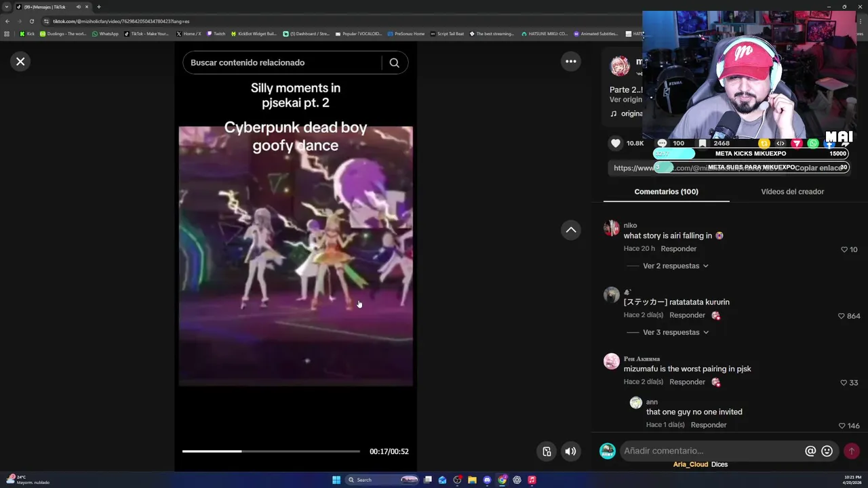Open Chrome from the taskbar

pos(502,480)
